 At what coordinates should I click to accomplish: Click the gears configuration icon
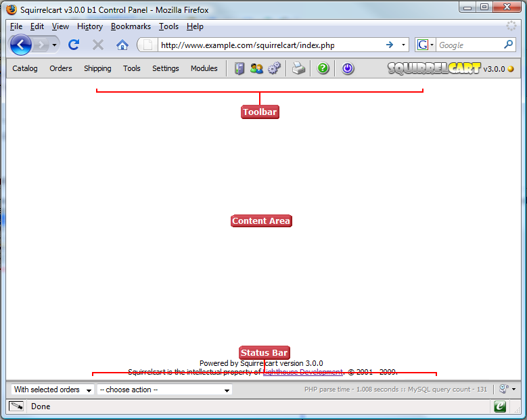[x=274, y=68]
